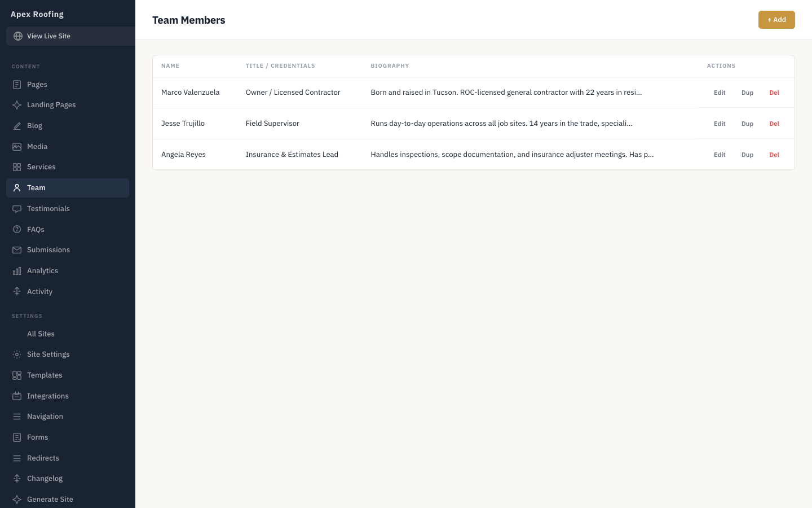The height and width of the screenshot is (508, 812).
Task: Open the Integrations icon in sidebar
Action: point(17,396)
